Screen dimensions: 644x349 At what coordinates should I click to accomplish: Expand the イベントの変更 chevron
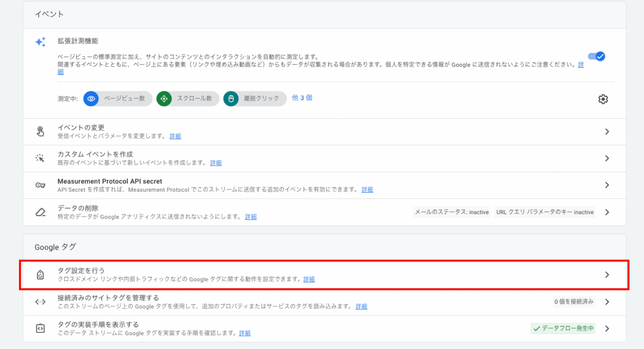(x=607, y=132)
